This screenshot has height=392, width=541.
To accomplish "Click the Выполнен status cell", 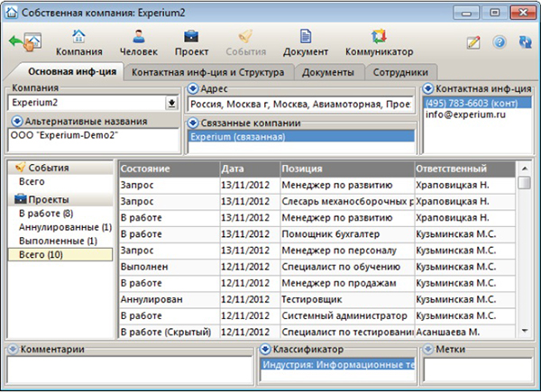I will (170, 267).
